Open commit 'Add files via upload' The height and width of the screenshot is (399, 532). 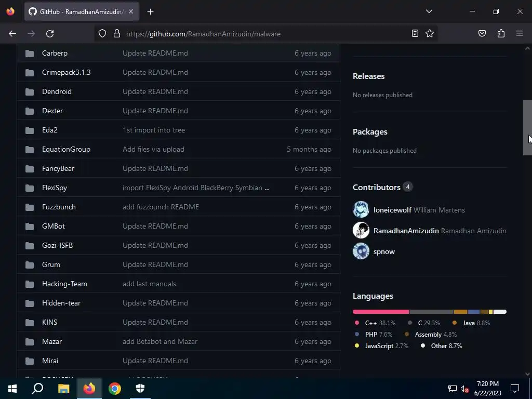153,149
